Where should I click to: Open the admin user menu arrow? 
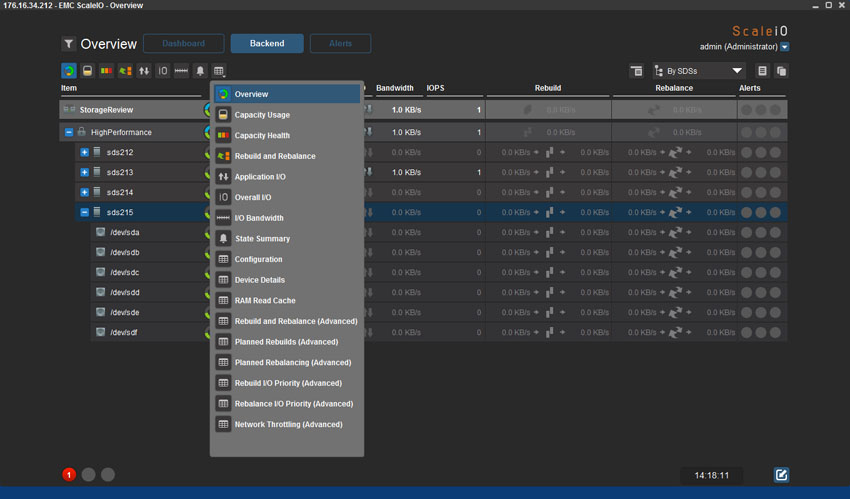pos(784,47)
